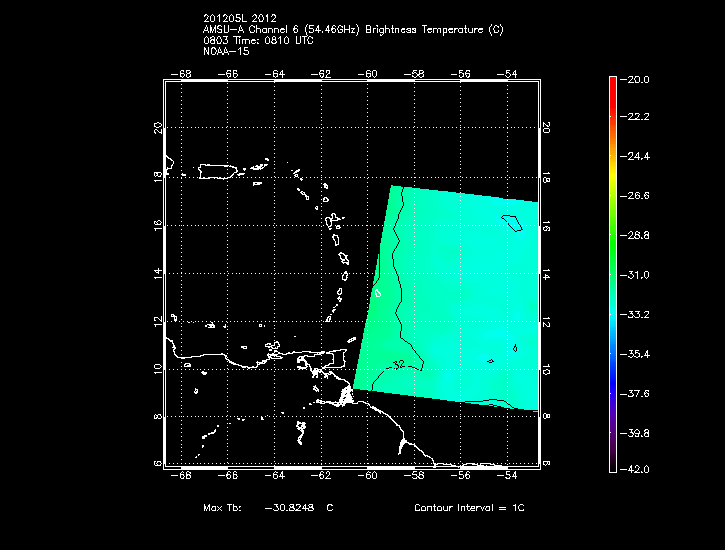The width and height of the screenshot is (725, 550).
Task: Click the right-axis latitude label '12'
Action: (x=546, y=322)
